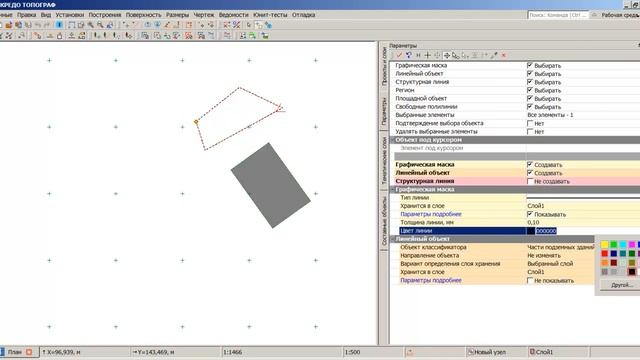Open the Отладка menu
Screen dimensions: 640x360
click(x=303, y=15)
